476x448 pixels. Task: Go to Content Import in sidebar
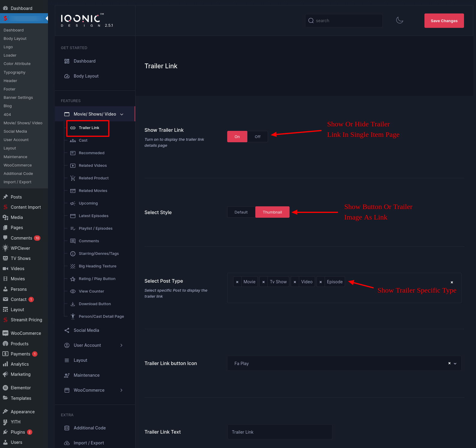[26, 207]
